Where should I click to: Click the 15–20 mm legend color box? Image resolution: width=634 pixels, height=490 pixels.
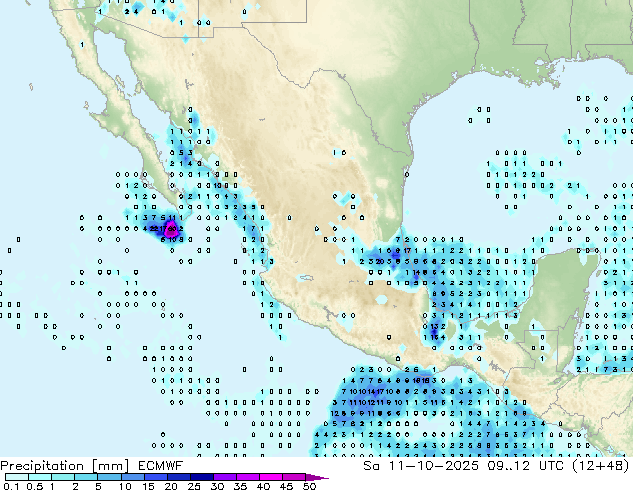[x=155, y=477]
